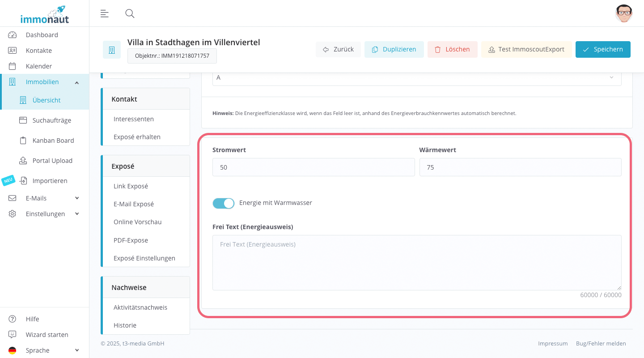This screenshot has width=644, height=358.
Task: Click the Frei Text Energieausweis textarea
Action: [417, 263]
